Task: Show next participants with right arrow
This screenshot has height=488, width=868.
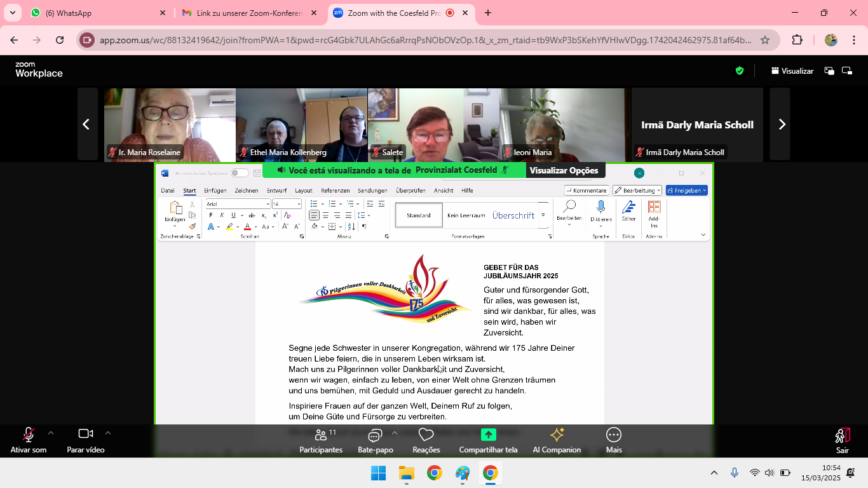Action: pyautogui.click(x=782, y=125)
